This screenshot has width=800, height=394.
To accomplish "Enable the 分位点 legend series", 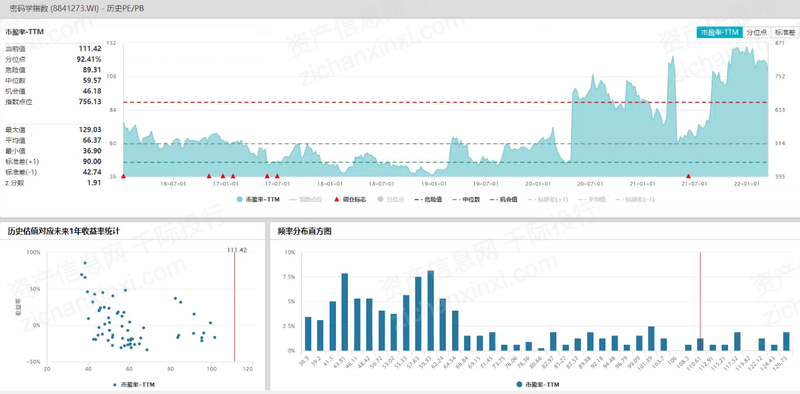I will pyautogui.click(x=391, y=200).
